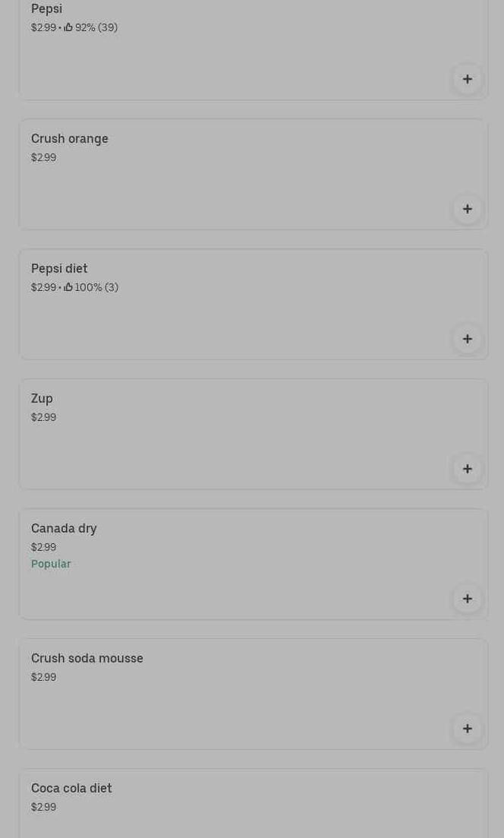Click the 100% (3) rating on Pepsi diet
This screenshot has width=504, height=838.
(x=96, y=287)
